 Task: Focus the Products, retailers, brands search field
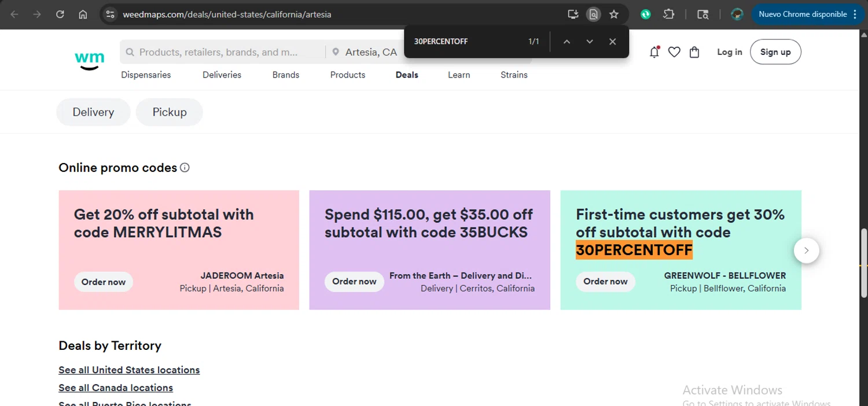click(219, 52)
